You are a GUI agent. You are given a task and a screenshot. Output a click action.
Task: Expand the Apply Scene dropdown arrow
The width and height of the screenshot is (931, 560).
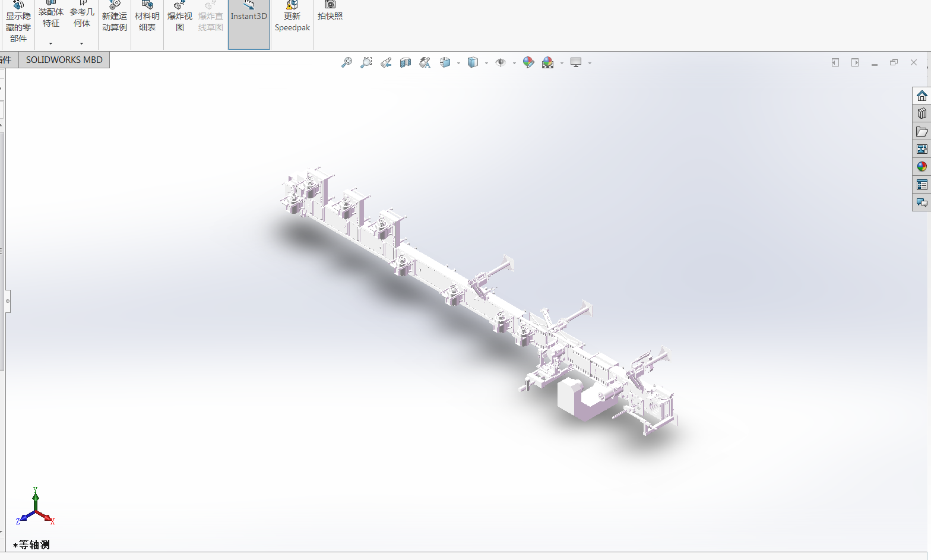[x=562, y=63]
